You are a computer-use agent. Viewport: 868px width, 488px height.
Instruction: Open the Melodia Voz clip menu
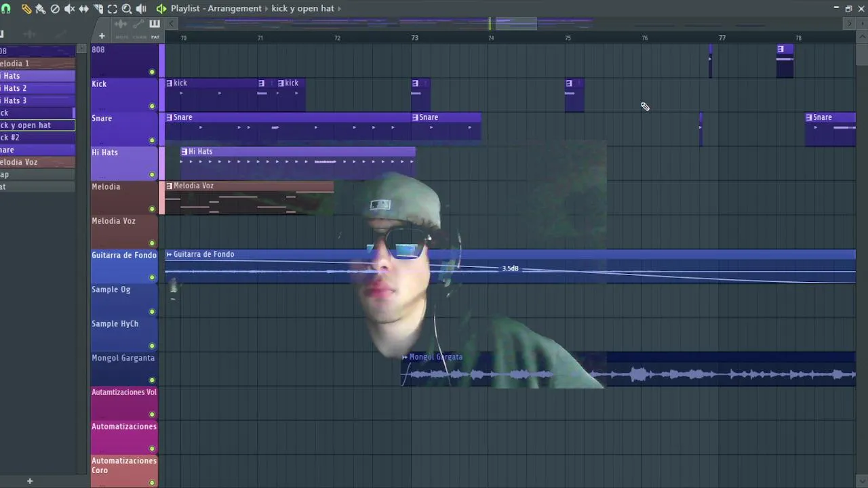point(170,186)
